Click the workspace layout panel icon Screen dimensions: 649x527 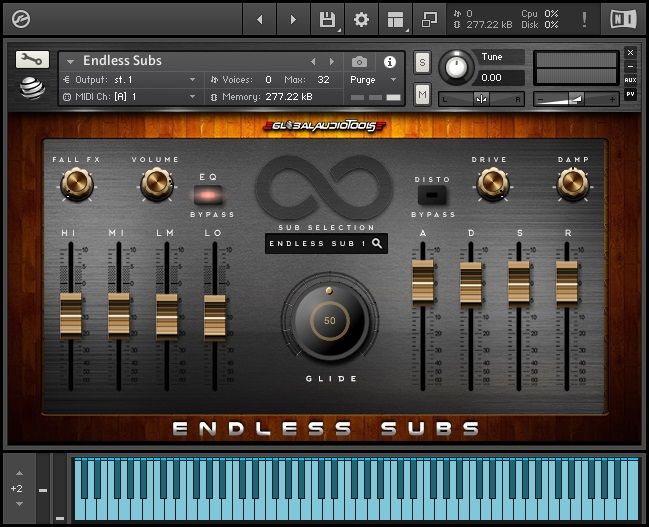click(x=395, y=19)
